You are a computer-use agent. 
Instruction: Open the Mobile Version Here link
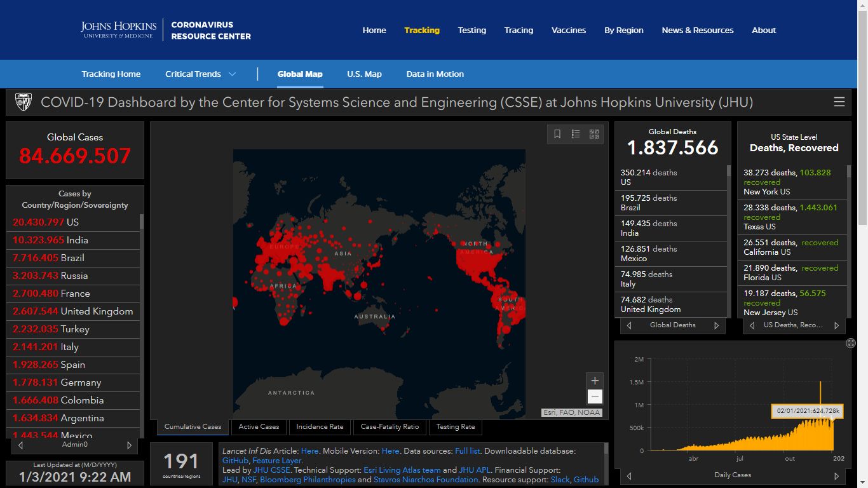[391, 451]
